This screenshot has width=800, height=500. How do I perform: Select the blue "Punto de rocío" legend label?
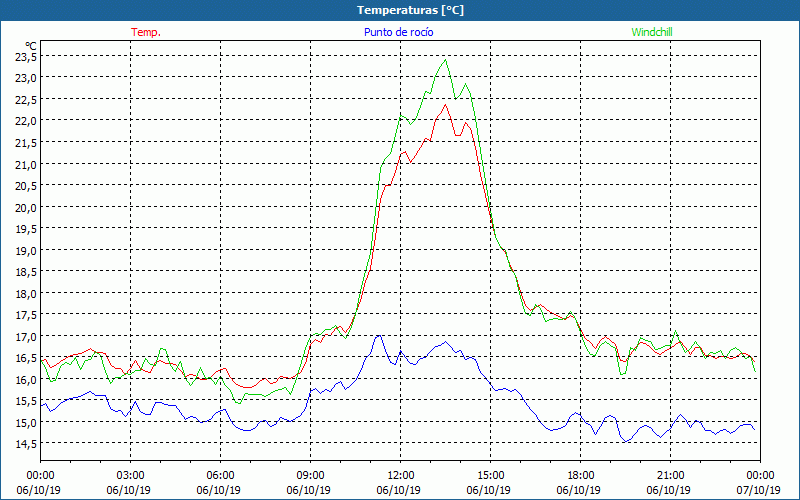coord(398,32)
